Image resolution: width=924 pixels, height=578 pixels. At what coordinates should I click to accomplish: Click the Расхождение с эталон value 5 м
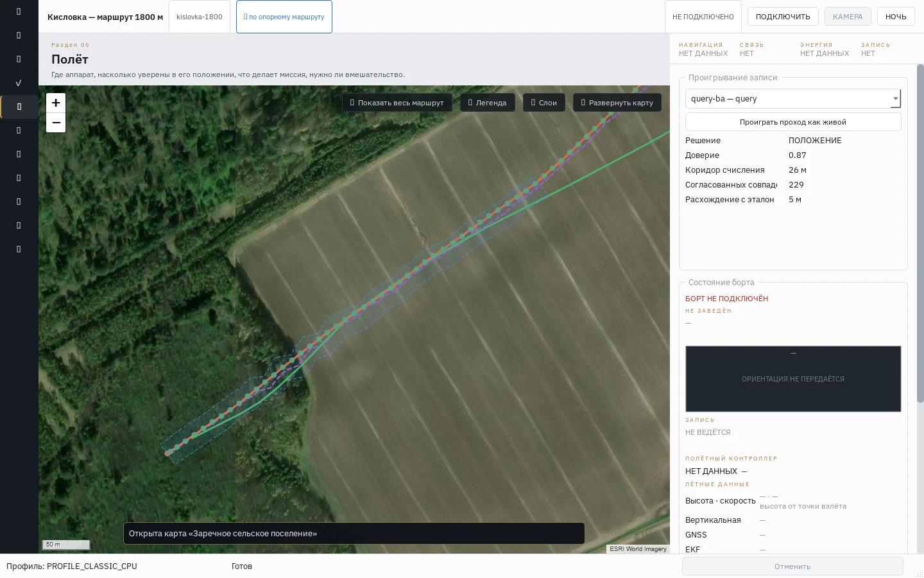(795, 200)
